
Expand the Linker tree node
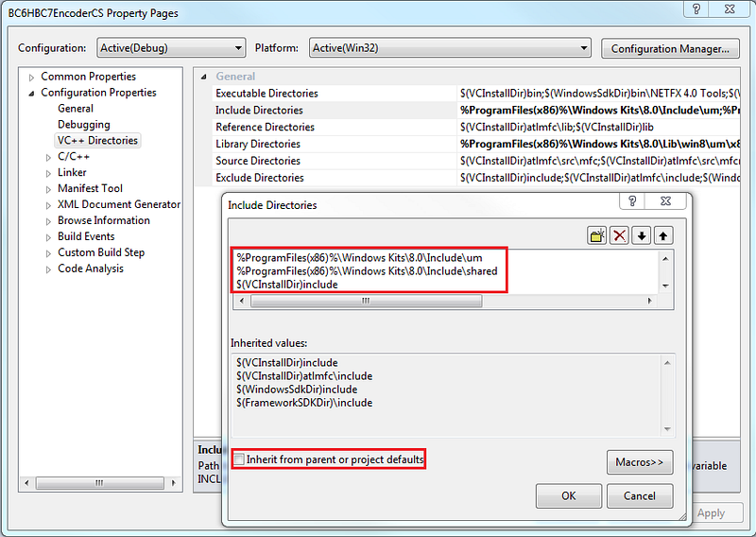[x=48, y=173]
